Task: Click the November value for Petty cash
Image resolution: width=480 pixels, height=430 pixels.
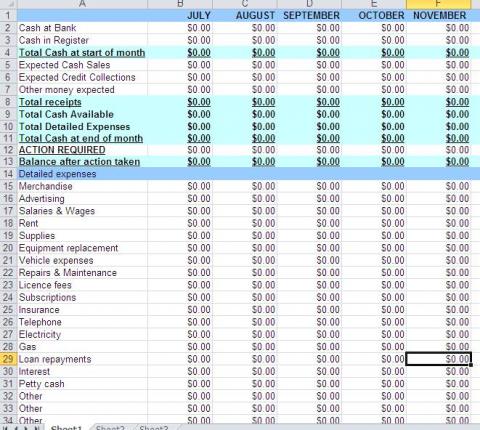Action: coord(439,384)
